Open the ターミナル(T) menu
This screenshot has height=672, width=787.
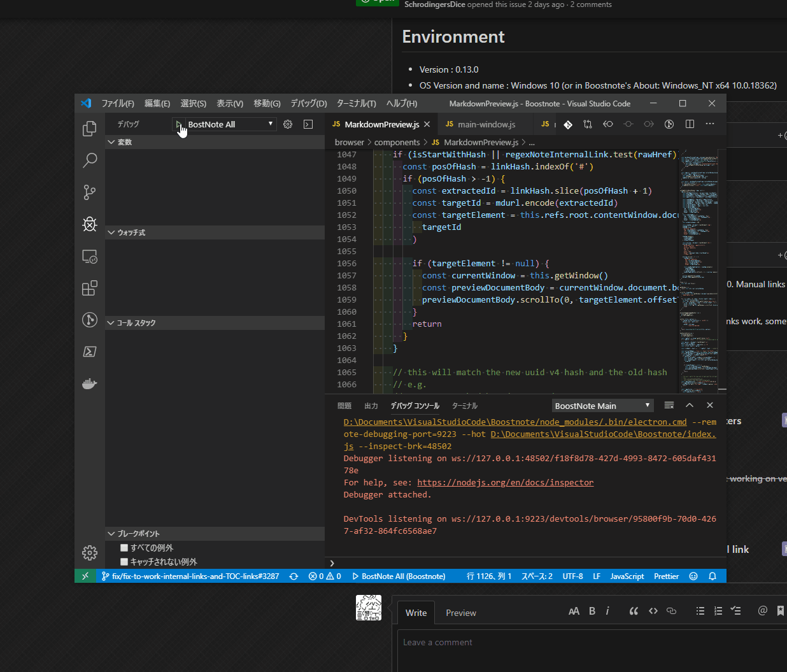pyautogui.click(x=356, y=103)
